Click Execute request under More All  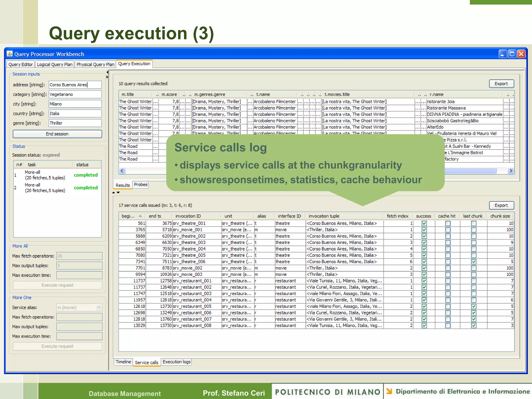point(57,285)
